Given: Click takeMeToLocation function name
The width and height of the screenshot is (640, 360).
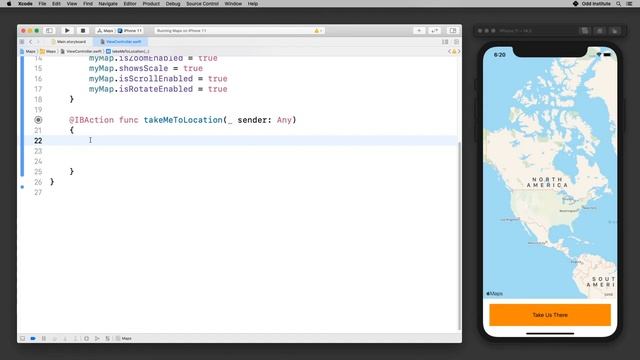Looking at the screenshot, I should 183,120.
